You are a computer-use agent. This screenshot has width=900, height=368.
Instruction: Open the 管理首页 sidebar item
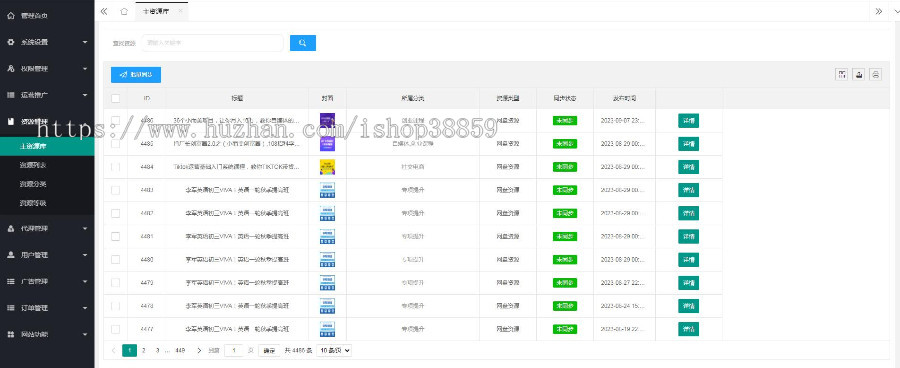(47, 16)
